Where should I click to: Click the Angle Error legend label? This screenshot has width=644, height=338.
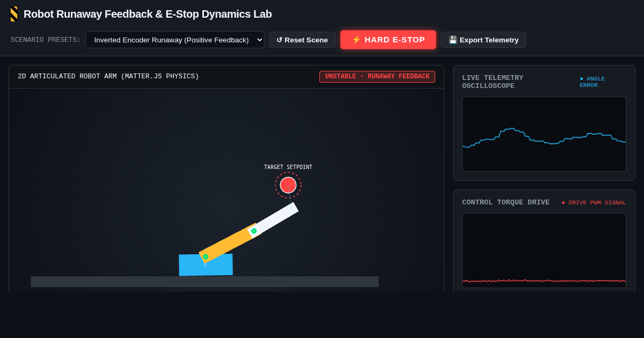(x=592, y=82)
